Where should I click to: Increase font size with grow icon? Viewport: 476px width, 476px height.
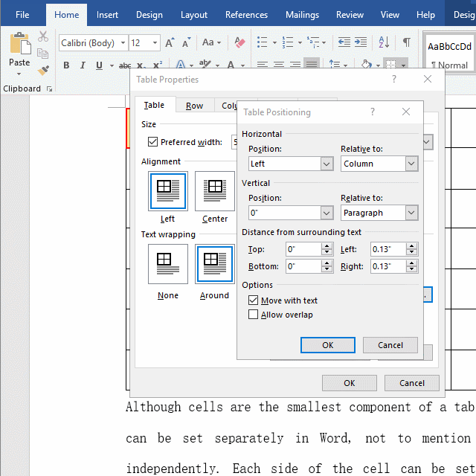(170, 42)
